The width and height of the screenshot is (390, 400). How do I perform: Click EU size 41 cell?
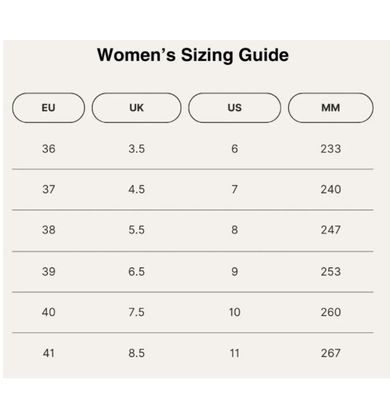(x=49, y=353)
